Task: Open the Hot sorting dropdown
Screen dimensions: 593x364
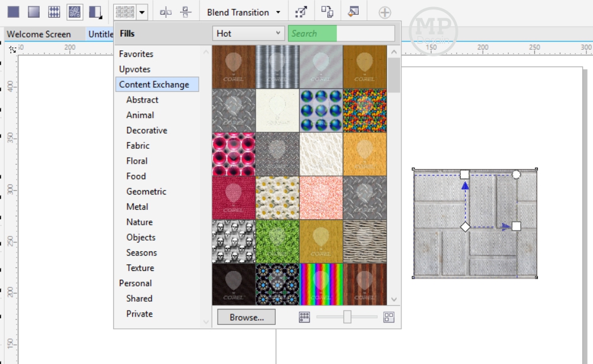Action: click(248, 33)
